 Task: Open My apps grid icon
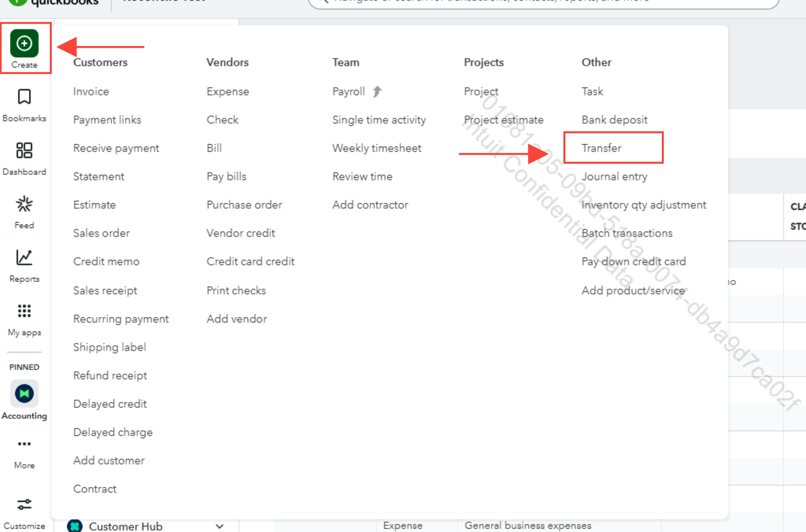tap(24, 311)
